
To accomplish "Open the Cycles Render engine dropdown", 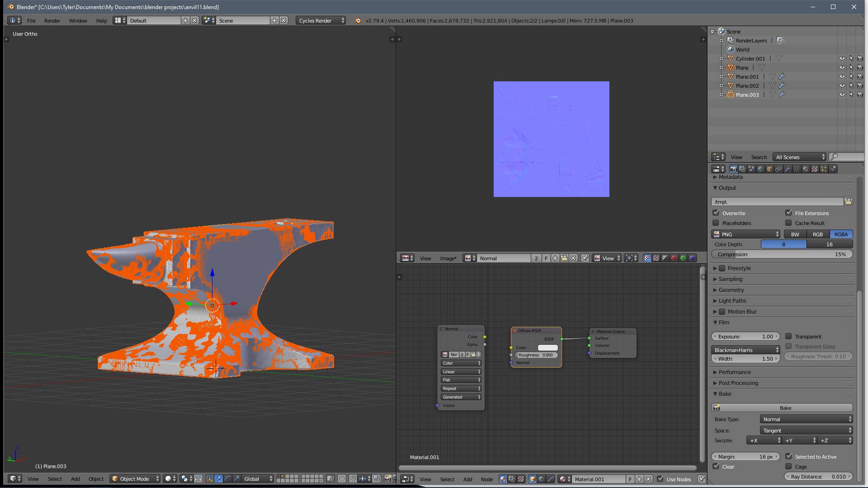I will coord(321,21).
